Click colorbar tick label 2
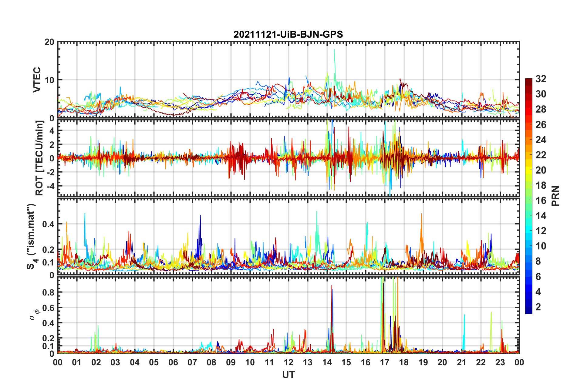 (x=538, y=307)
